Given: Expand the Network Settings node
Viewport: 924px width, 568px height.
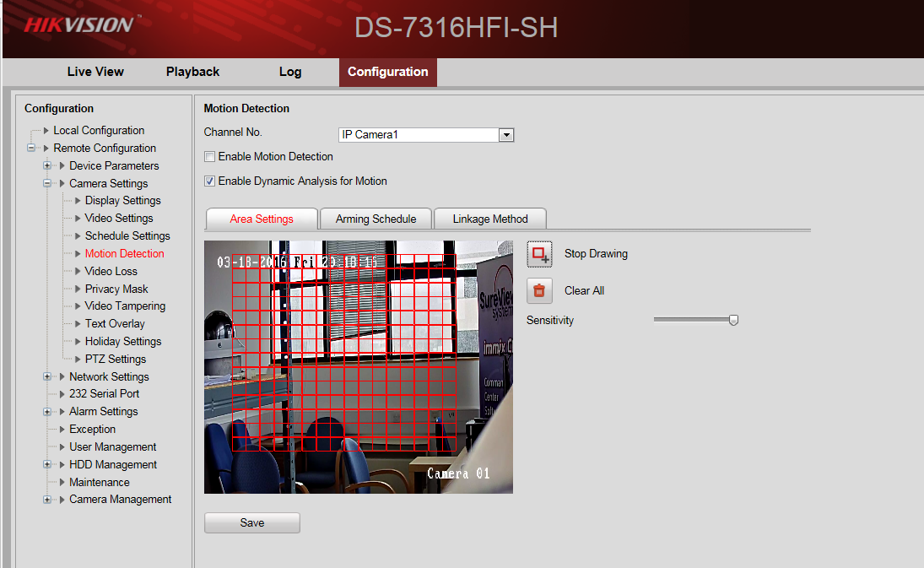Looking at the screenshot, I should tap(47, 376).
